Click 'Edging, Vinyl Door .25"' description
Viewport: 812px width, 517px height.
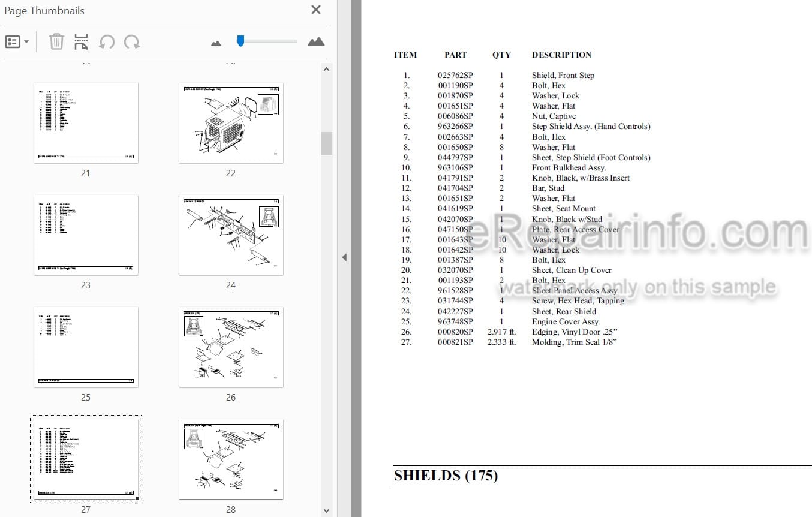(x=575, y=332)
